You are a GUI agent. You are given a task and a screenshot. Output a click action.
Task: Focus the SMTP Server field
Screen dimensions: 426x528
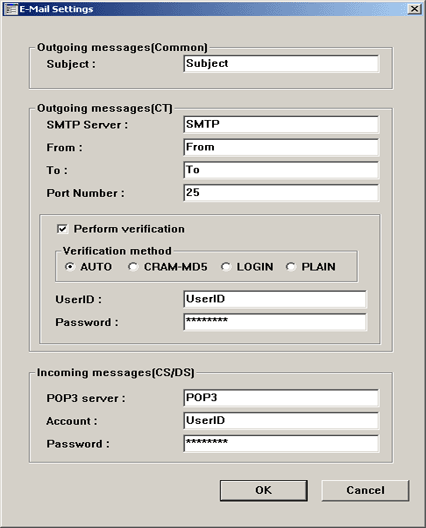[281, 125]
